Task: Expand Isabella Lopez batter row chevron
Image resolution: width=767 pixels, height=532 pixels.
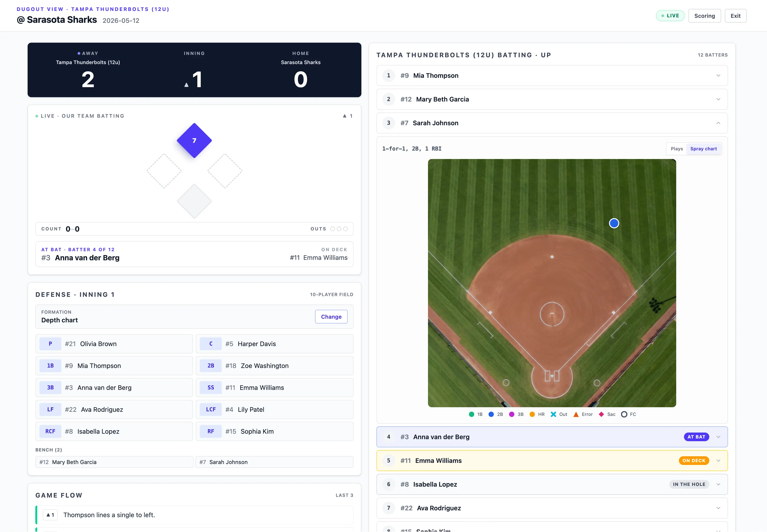Action: pos(718,484)
